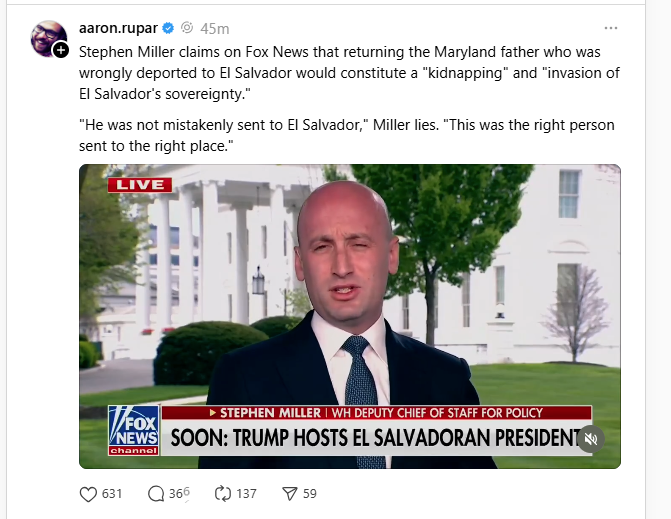Open thread by clicking the first paragraph text
671x519 pixels.
[x=349, y=73]
